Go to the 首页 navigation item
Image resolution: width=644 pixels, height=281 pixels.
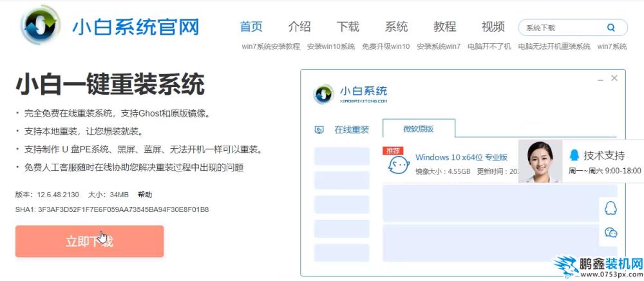point(251,27)
